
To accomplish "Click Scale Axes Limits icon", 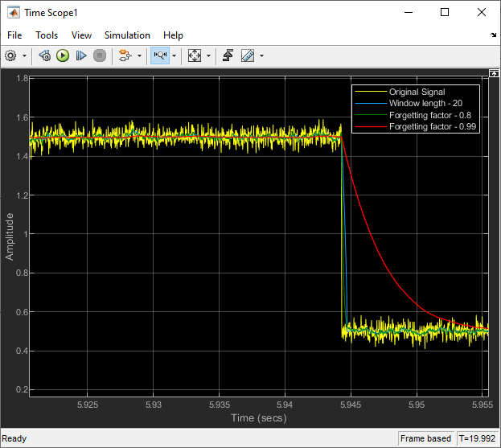I will coord(195,56).
